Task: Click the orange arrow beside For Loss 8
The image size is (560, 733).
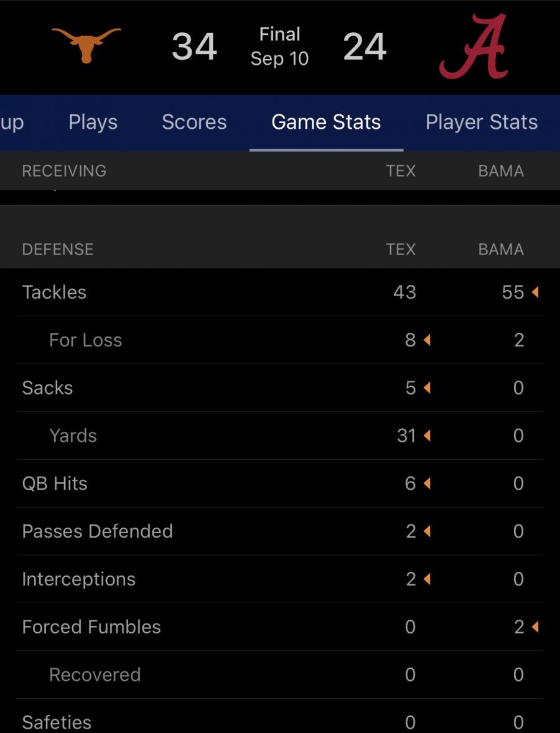Action: tap(427, 340)
